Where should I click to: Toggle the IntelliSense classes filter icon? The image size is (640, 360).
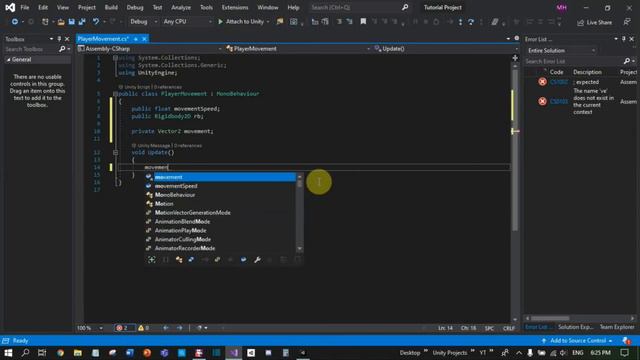coord(179,260)
